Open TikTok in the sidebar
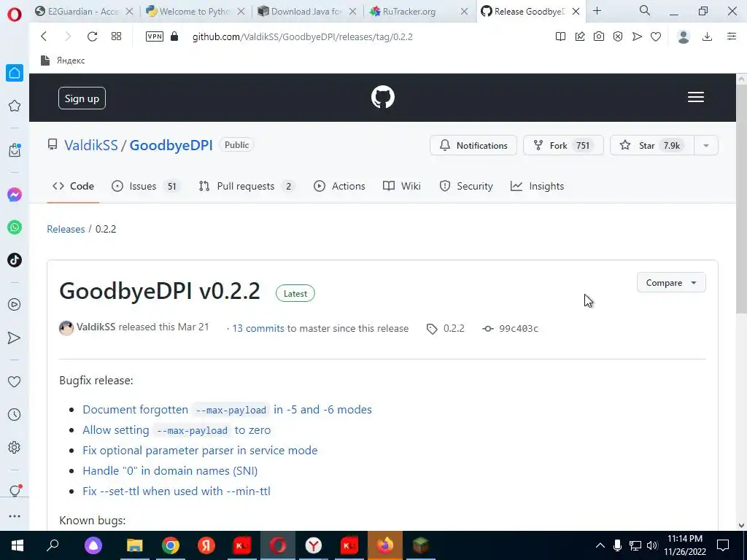 tap(15, 260)
